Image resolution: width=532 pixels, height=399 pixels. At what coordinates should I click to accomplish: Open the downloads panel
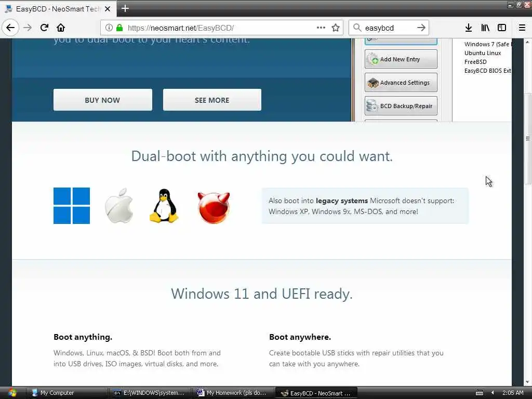coord(469,28)
